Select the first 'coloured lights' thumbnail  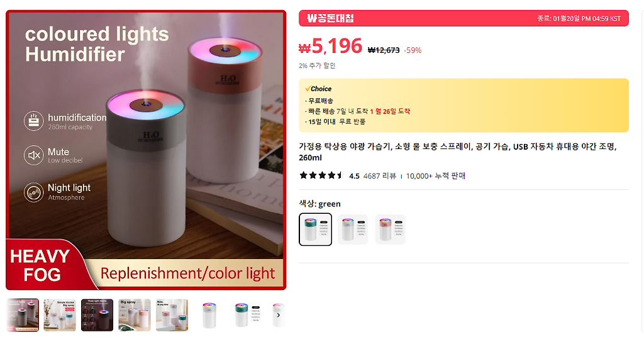[x=23, y=315]
